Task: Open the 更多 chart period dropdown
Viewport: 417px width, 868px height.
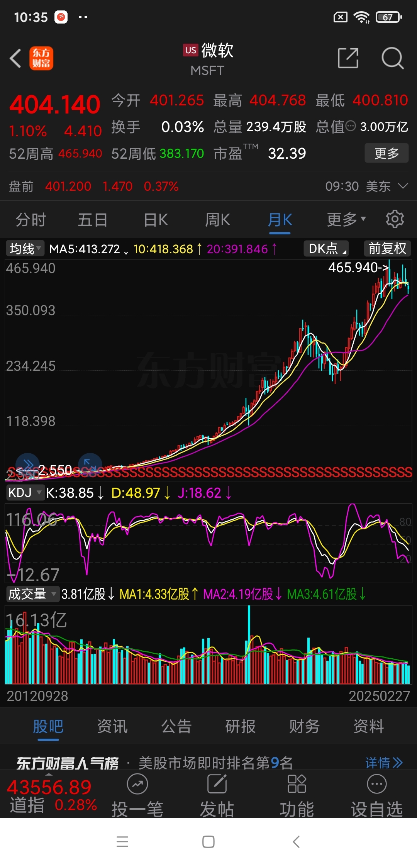Action: pos(346,220)
